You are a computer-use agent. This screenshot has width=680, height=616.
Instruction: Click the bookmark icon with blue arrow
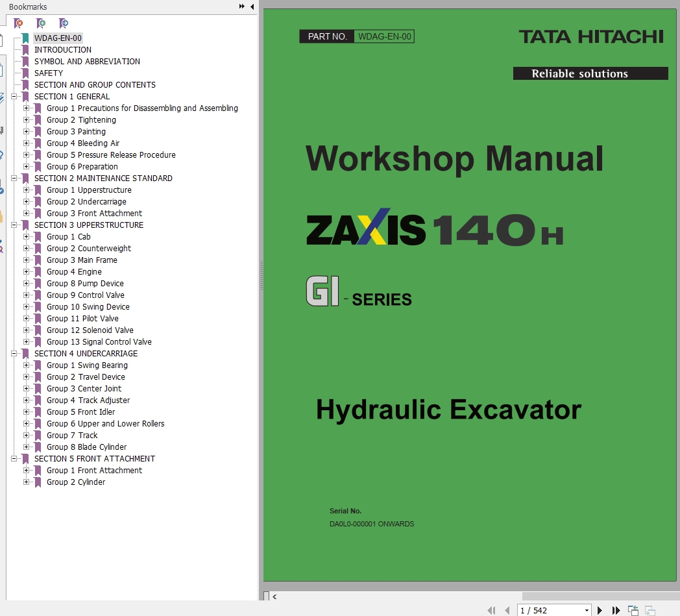tap(63, 23)
